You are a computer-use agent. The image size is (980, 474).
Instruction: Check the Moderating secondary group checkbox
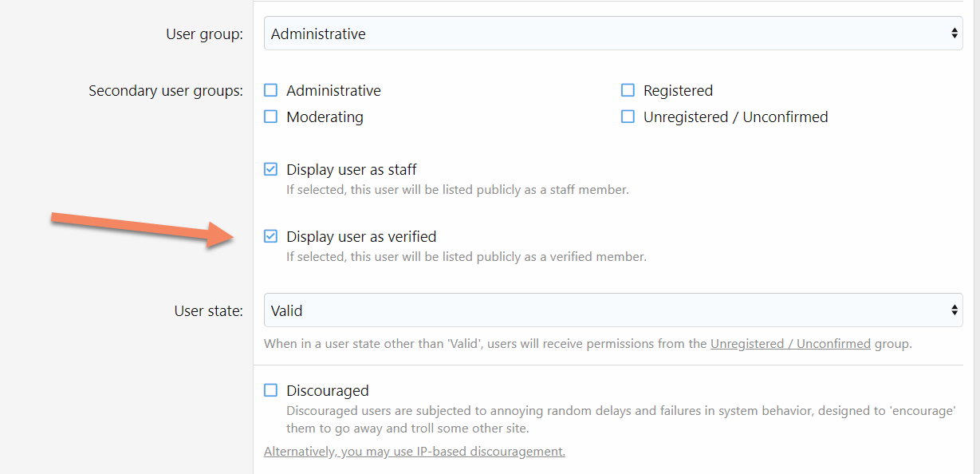(271, 117)
